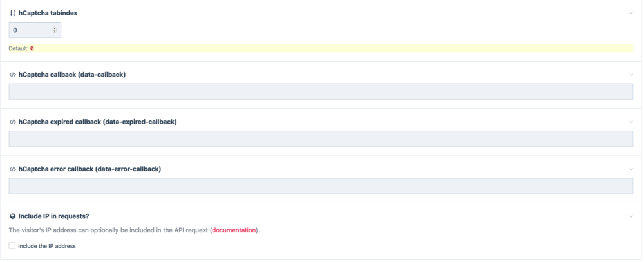Screen dimensions: 644x262
Task: Increase tabindex with the stepper up arrow
Action: pos(55,28)
